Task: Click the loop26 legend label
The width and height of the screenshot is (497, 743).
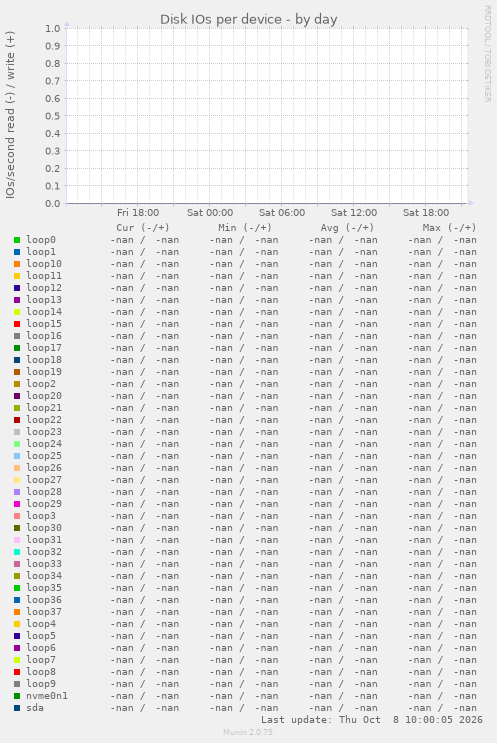Action: pos(44,468)
